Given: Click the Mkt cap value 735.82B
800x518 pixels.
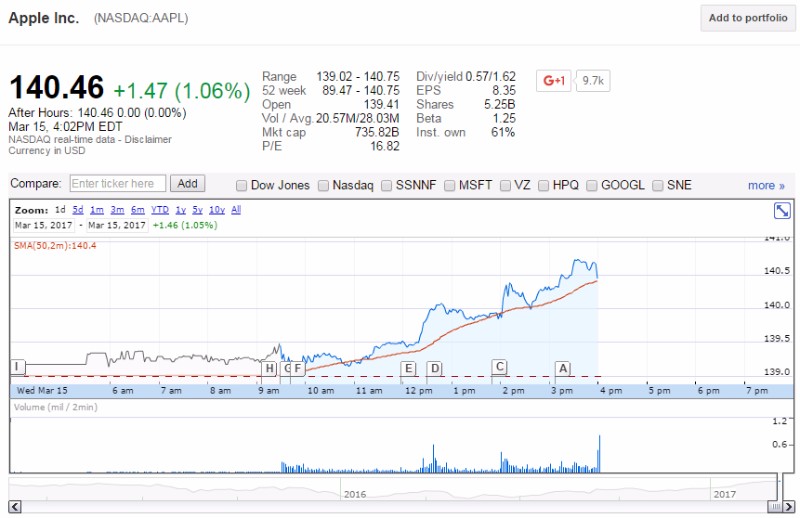Looking at the screenshot, I should click(377, 132).
